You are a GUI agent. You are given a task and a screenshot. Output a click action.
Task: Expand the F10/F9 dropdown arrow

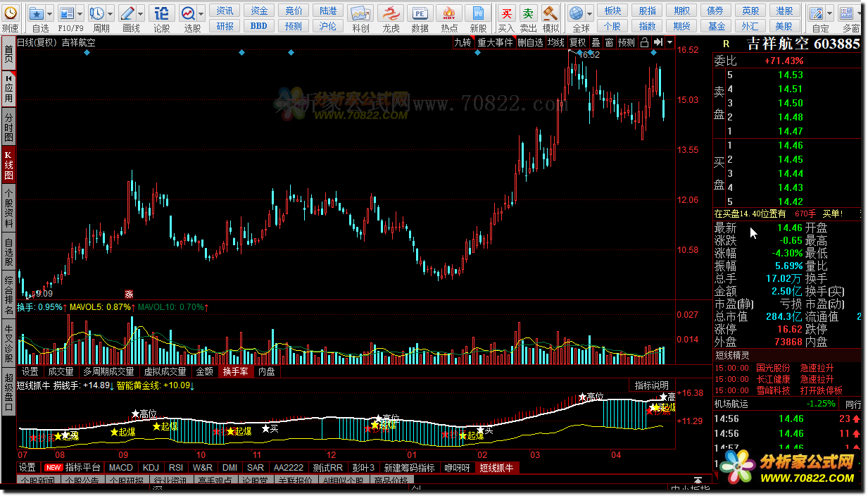click(x=80, y=13)
